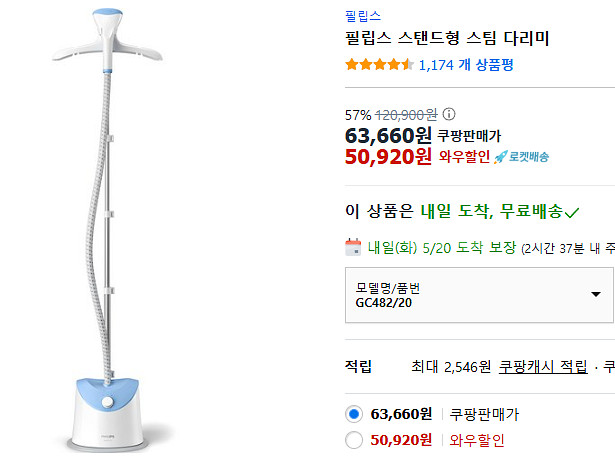Click the 쿠팡캐시 적립 link
Screen dimensions: 615x465
coord(543,367)
